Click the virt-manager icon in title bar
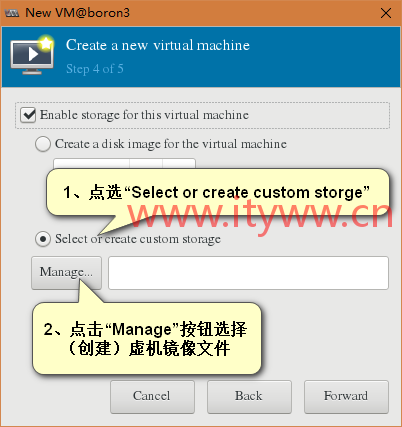402x427 pixels. click(x=12, y=13)
